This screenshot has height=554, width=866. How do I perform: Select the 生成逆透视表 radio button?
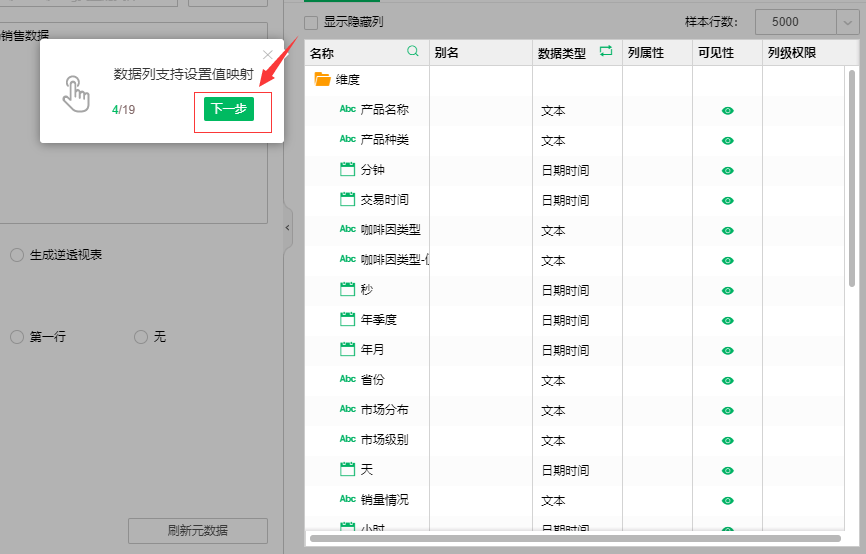17,255
